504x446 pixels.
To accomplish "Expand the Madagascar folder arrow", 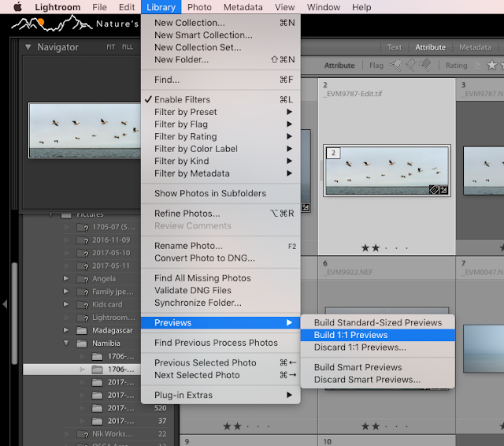I will 66,330.
